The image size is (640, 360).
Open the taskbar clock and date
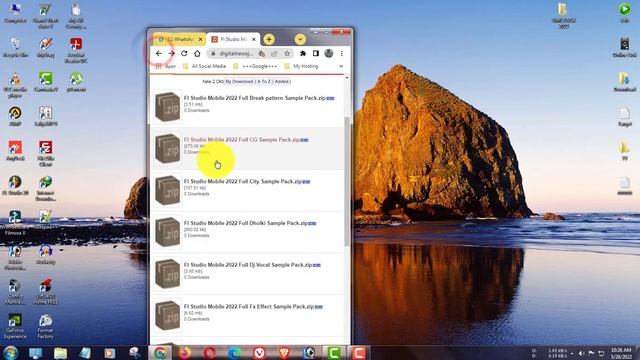pos(621,353)
